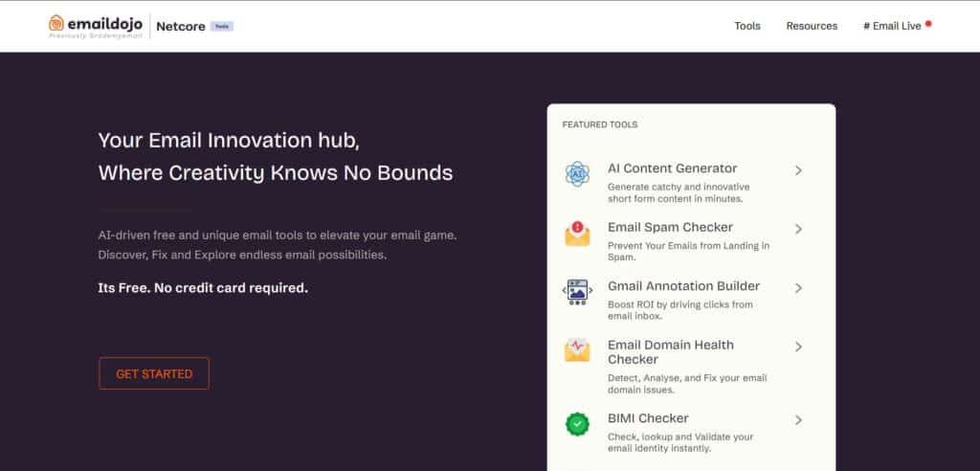Open the AI Content Generator title link
Screen dimensions: 980x471
[x=672, y=168]
